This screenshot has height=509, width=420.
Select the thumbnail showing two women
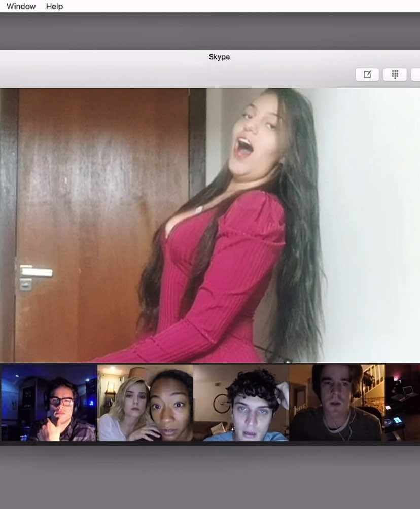pyautogui.click(x=145, y=402)
